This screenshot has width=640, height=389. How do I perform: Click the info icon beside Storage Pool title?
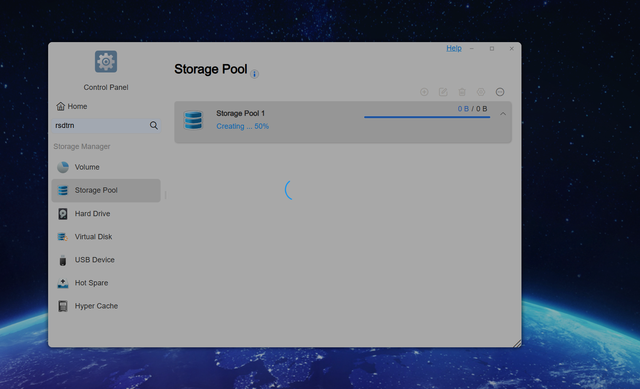[254, 74]
